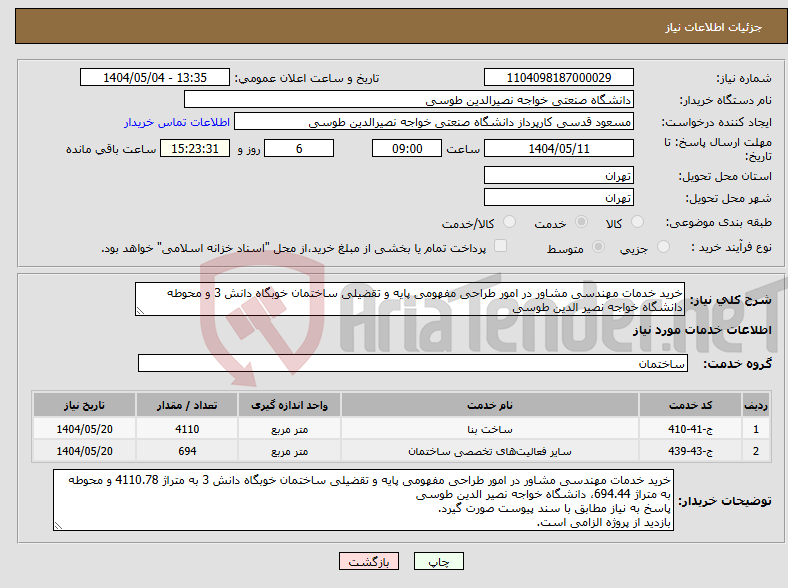
Task: Click the گروه خدمت field ساختمان
Action: (413, 363)
